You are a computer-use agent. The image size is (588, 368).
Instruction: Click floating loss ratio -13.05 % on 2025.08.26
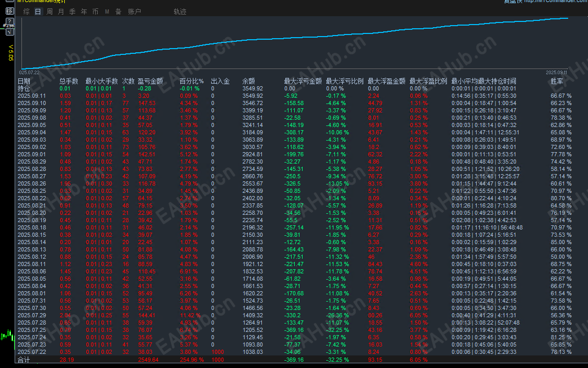point(337,184)
